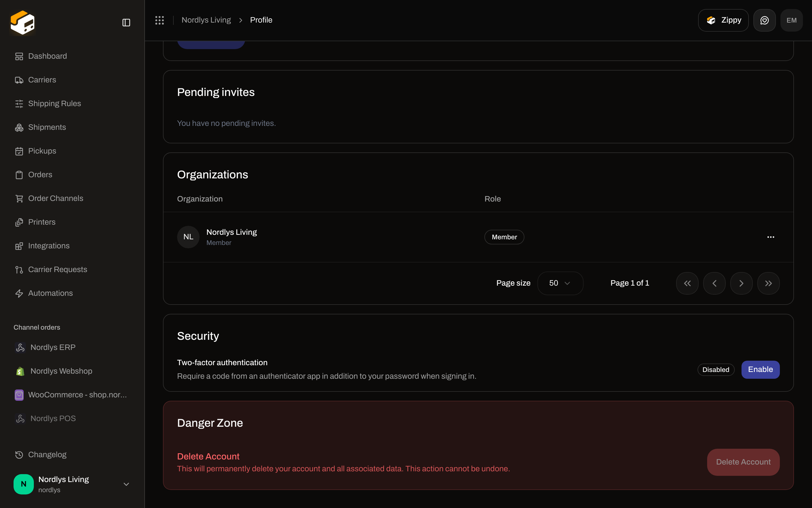Click the 'Page 1 of 1' indicator
This screenshot has width=812, height=508.
[630, 283]
